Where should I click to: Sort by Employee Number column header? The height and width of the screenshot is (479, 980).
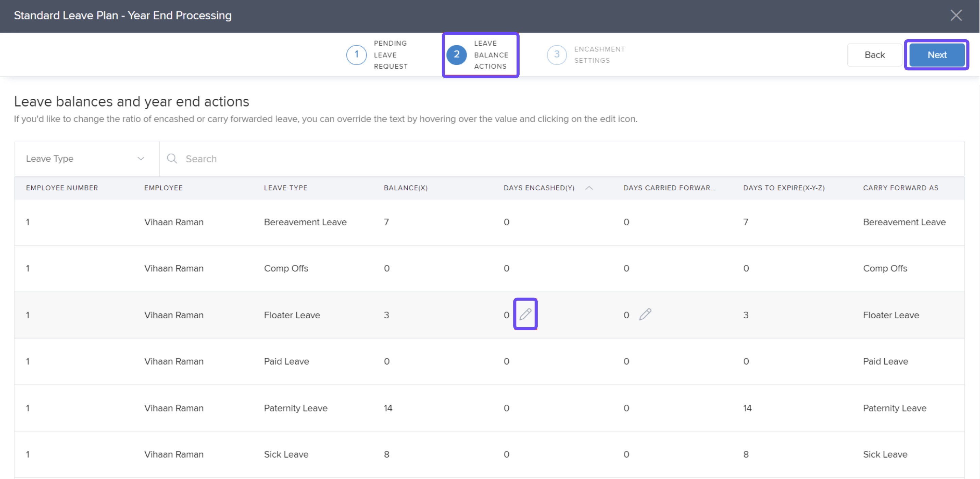(x=62, y=188)
